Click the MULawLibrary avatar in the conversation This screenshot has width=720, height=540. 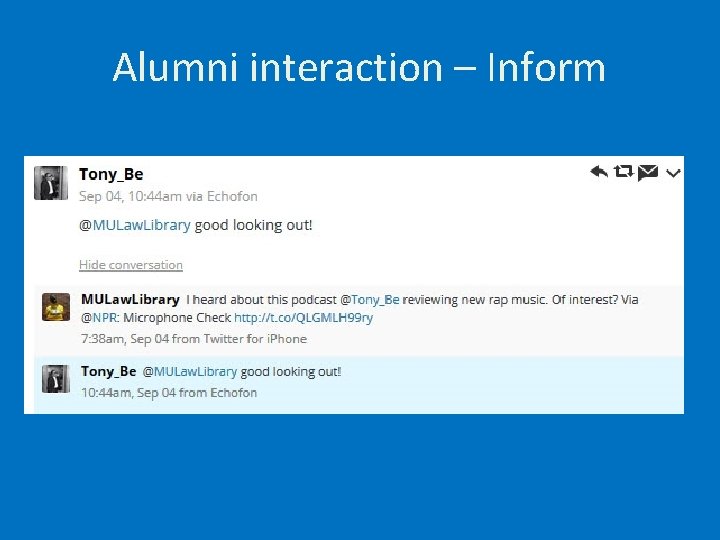pos(55,307)
